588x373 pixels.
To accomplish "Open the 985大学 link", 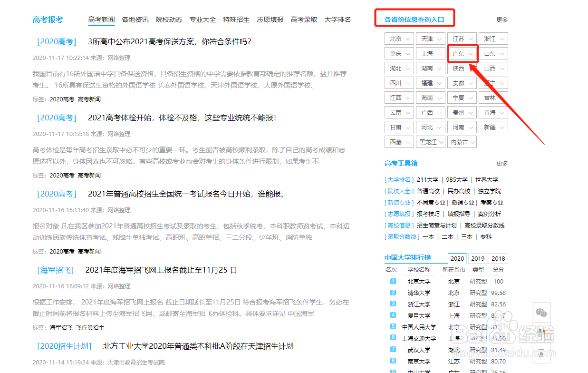I will point(456,180).
